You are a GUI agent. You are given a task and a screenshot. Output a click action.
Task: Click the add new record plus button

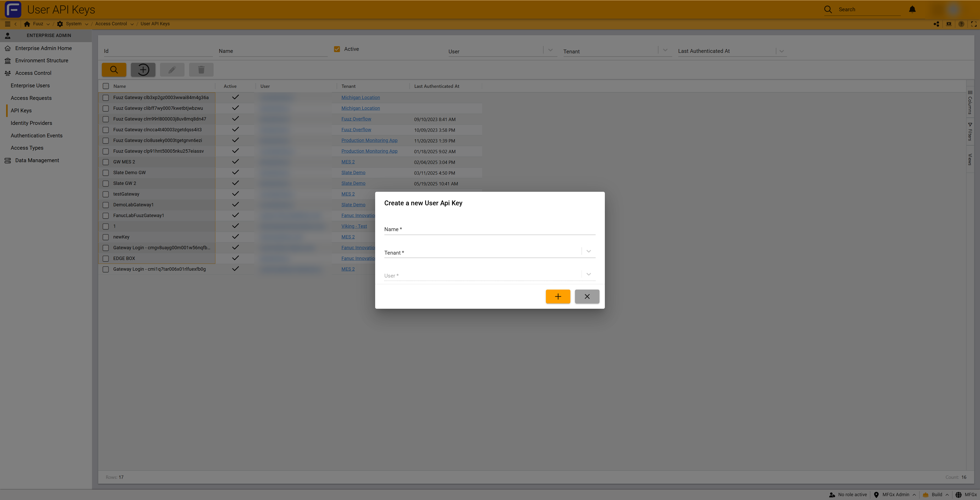pos(143,70)
